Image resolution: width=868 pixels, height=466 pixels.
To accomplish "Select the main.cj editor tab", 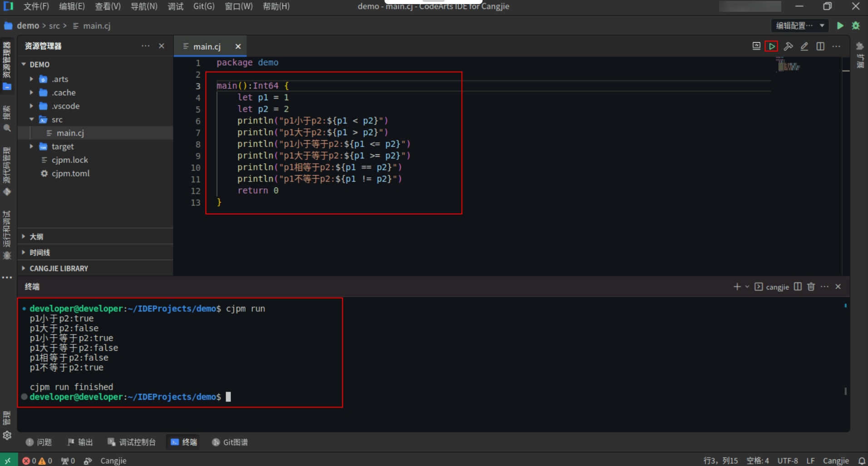I will [x=207, y=46].
